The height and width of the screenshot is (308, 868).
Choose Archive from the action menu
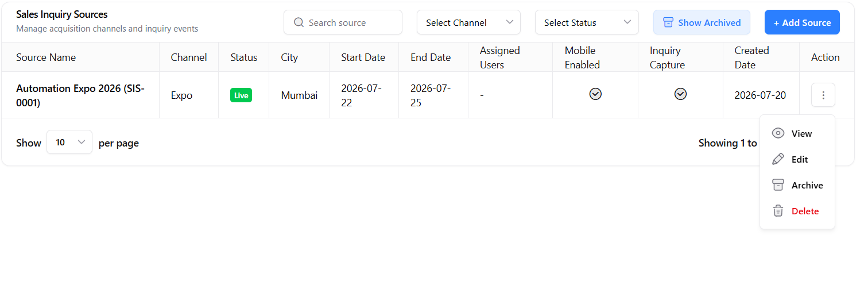(797, 185)
